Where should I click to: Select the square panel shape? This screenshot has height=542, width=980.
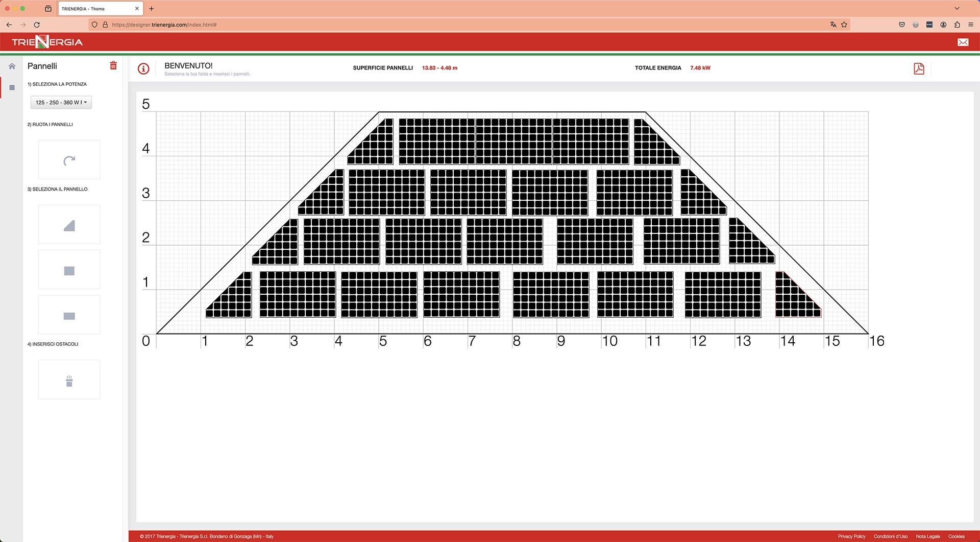pyautogui.click(x=69, y=270)
